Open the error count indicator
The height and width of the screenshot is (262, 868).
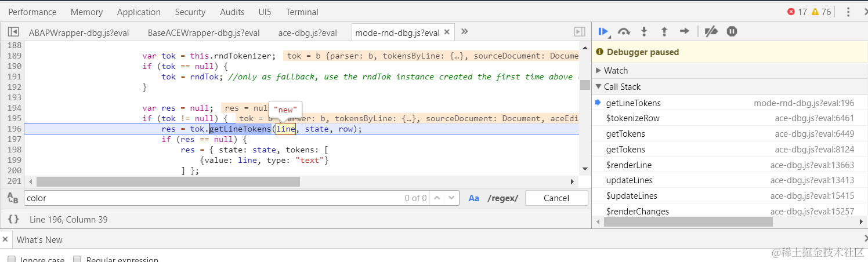(x=797, y=12)
